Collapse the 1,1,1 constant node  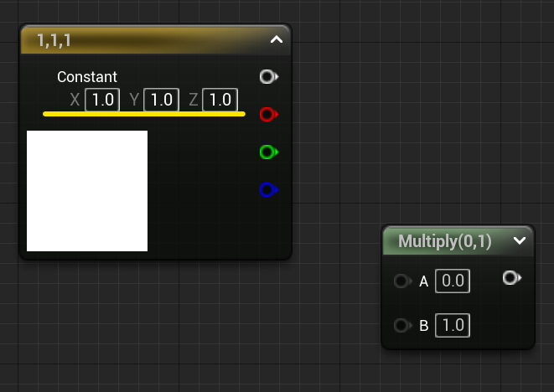coord(277,39)
